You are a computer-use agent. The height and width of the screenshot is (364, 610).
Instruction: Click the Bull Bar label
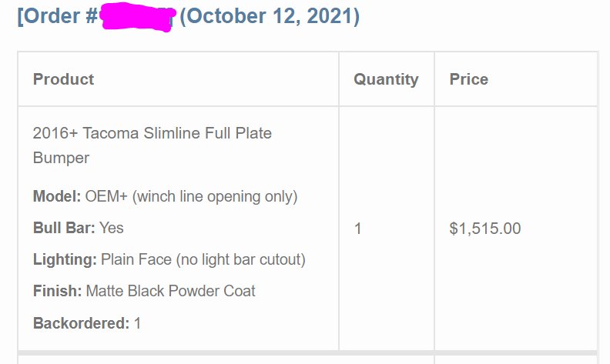[64, 228]
